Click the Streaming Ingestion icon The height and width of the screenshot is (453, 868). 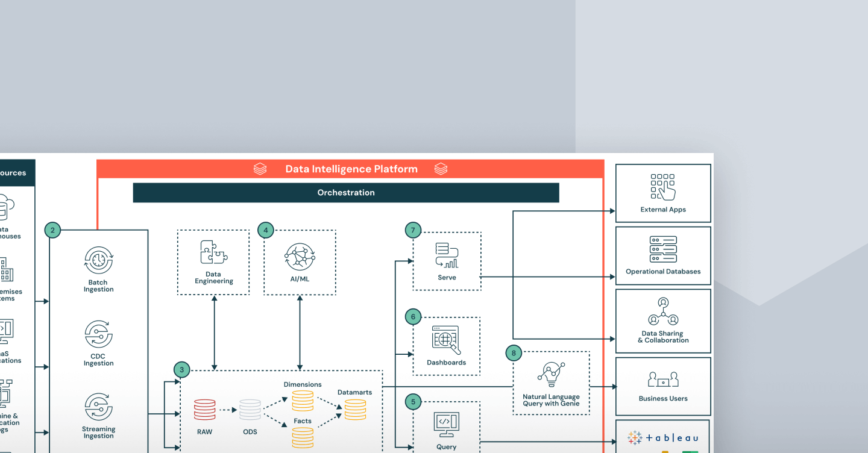pyautogui.click(x=99, y=407)
